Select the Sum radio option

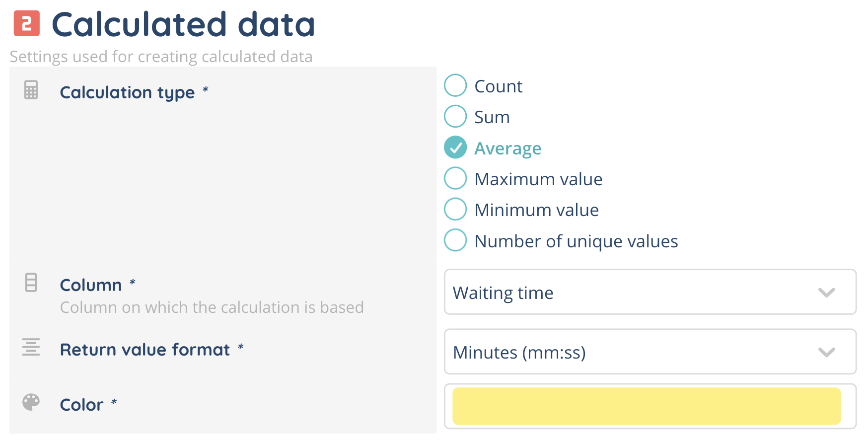pos(455,116)
